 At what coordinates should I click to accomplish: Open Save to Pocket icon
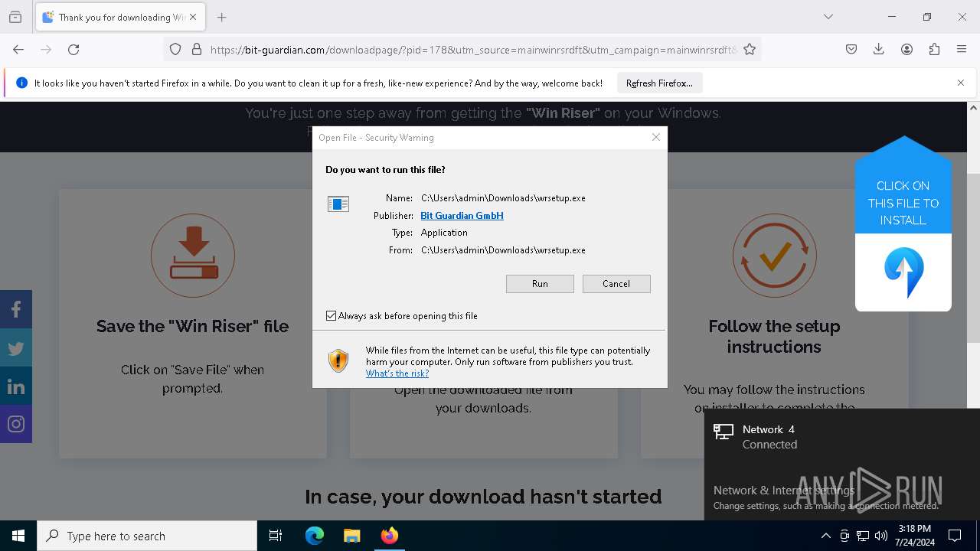[851, 49]
